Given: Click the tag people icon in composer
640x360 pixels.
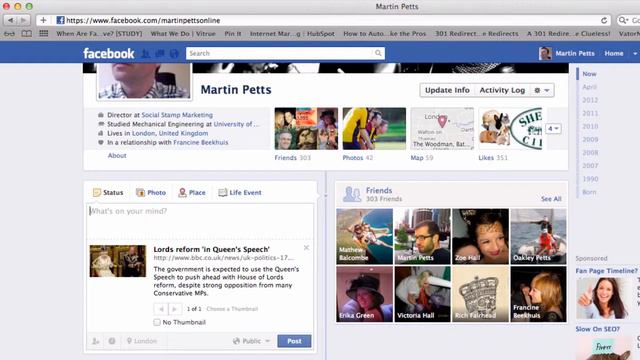Looking at the screenshot, I should [x=96, y=341].
